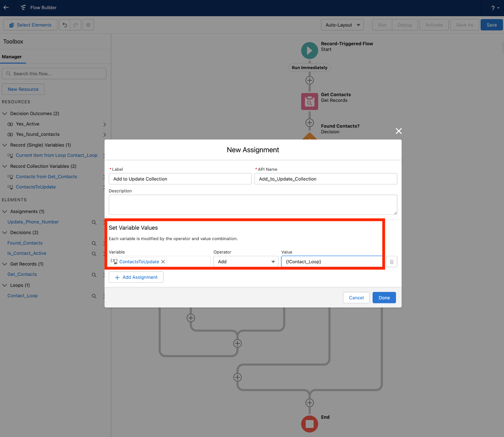Open the Help menu at top right
Viewport: 504px width, 437px height.
point(494,8)
